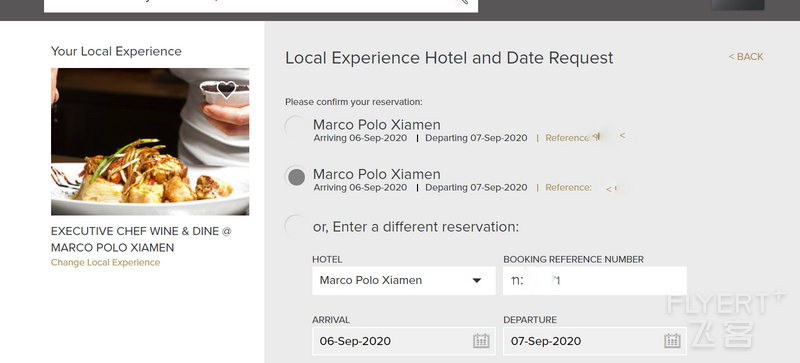Click the Arrival date field 06-Sep-2020

(x=404, y=341)
